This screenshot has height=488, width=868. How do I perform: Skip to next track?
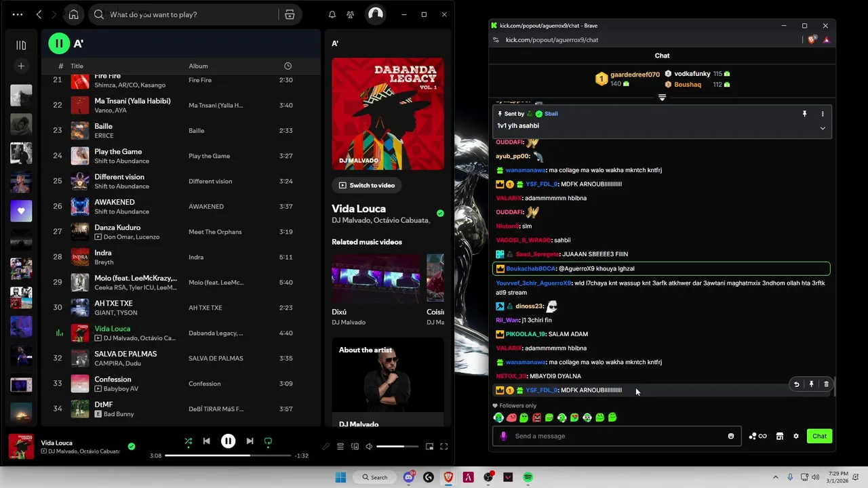250,441
